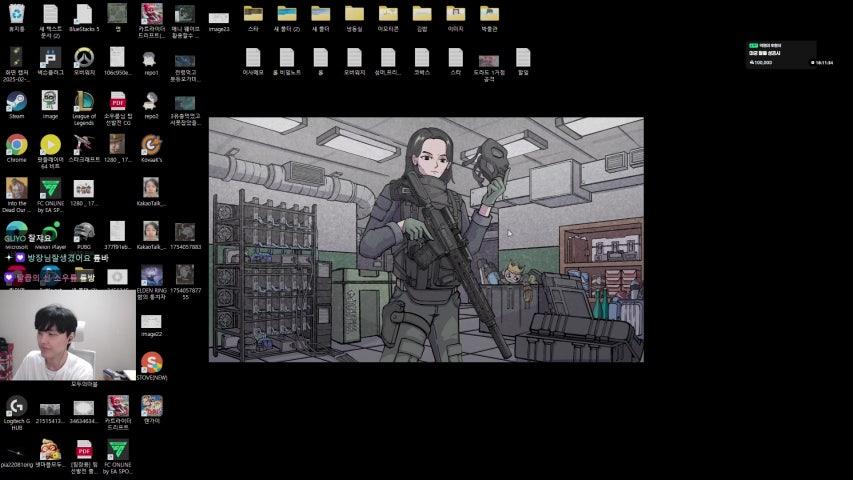
Task: Select the first KakaoTalk photo file
Action: click(x=151, y=192)
